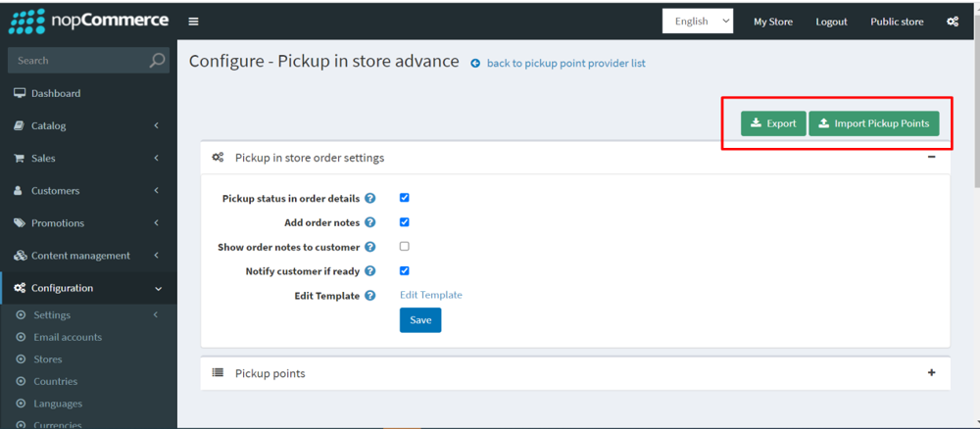Click the Configuration gears icon in sidebar

point(20,288)
